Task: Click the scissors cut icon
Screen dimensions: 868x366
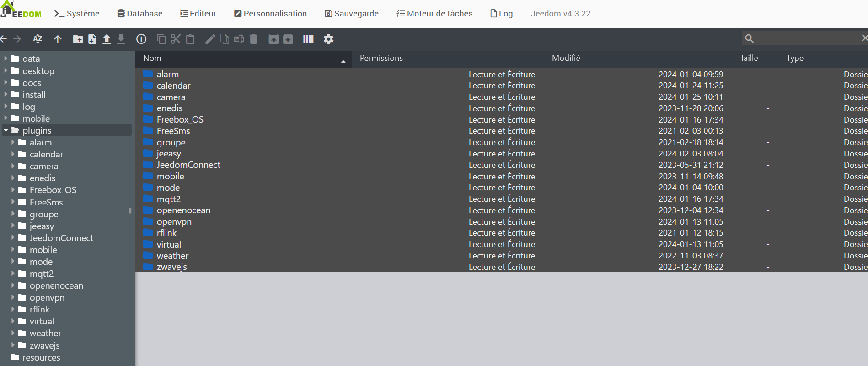Action: (x=176, y=39)
